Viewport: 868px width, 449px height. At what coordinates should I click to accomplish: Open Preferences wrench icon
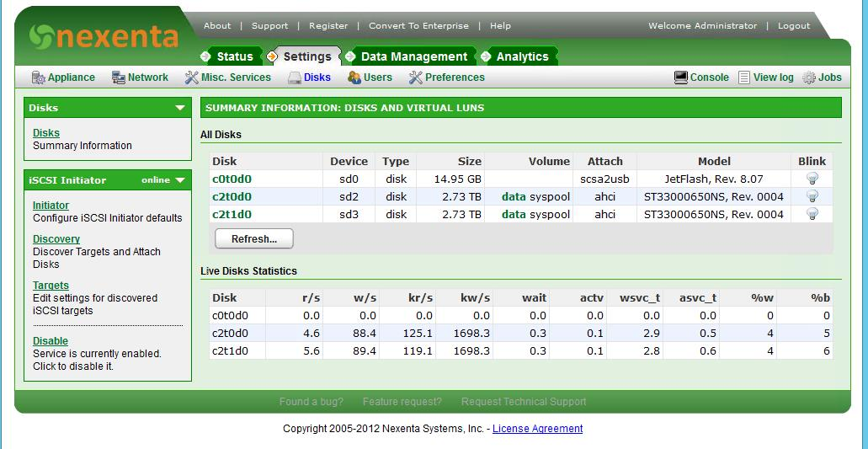tap(415, 78)
